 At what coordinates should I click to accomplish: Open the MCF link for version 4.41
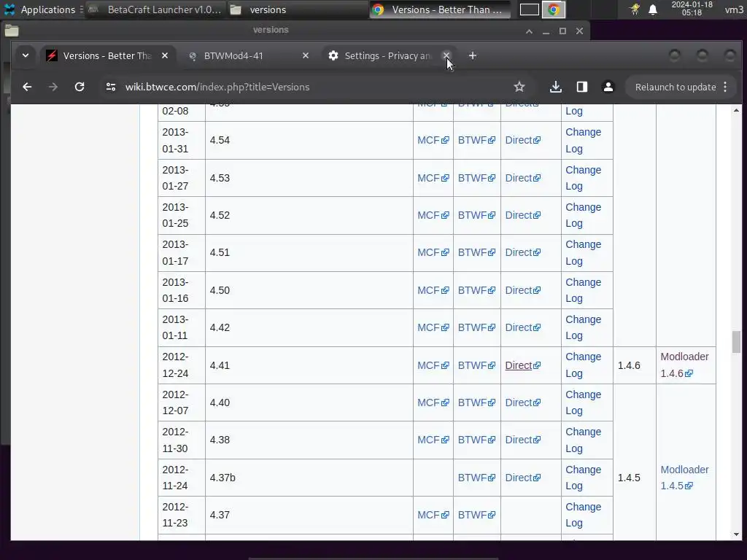pyautogui.click(x=433, y=365)
